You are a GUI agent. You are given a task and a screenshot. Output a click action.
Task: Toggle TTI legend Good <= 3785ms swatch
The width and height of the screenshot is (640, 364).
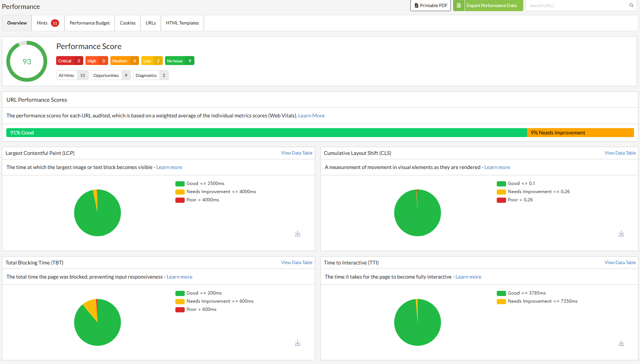coord(501,293)
